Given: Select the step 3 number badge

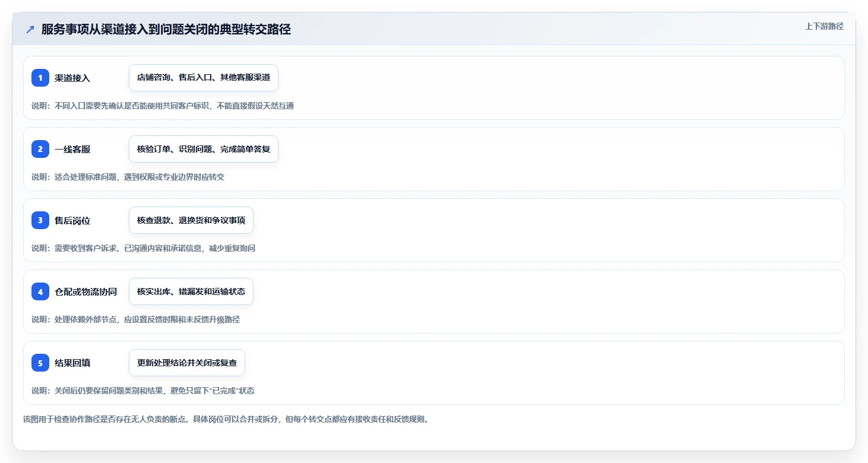Looking at the screenshot, I should pyautogui.click(x=40, y=220).
